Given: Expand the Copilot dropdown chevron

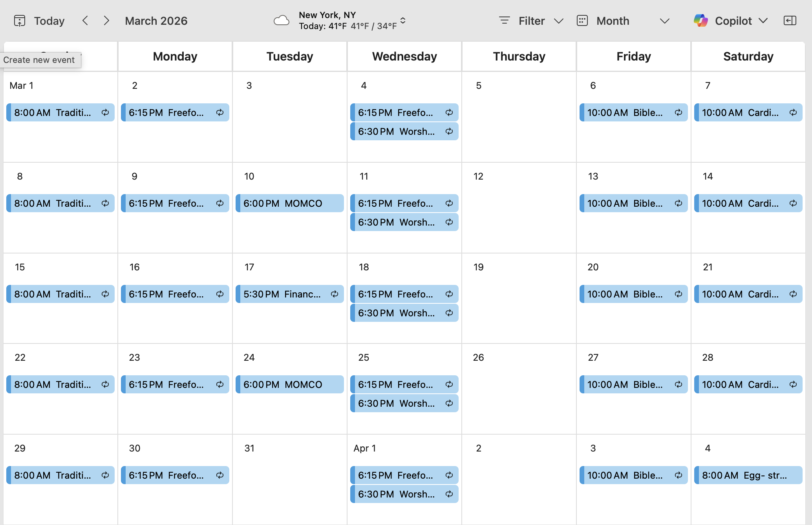Looking at the screenshot, I should point(763,21).
